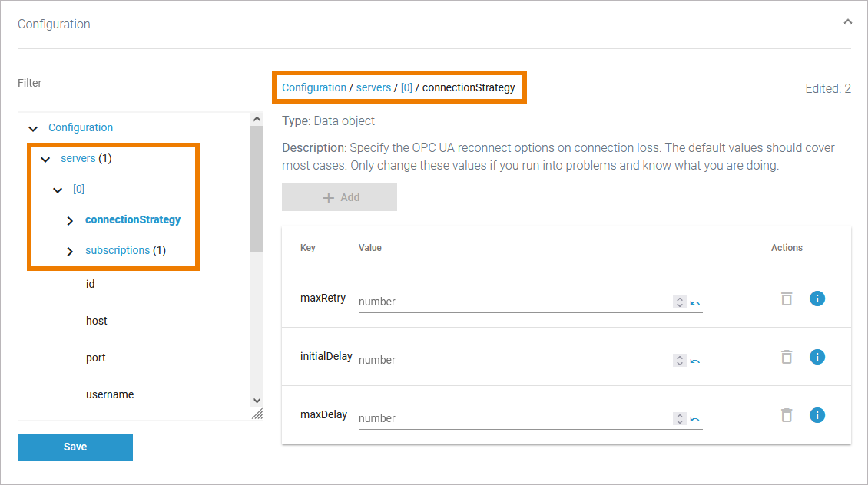Viewport: 868px width, 485px height.
Task: Collapse the Configuration tree node
Action: 33,128
